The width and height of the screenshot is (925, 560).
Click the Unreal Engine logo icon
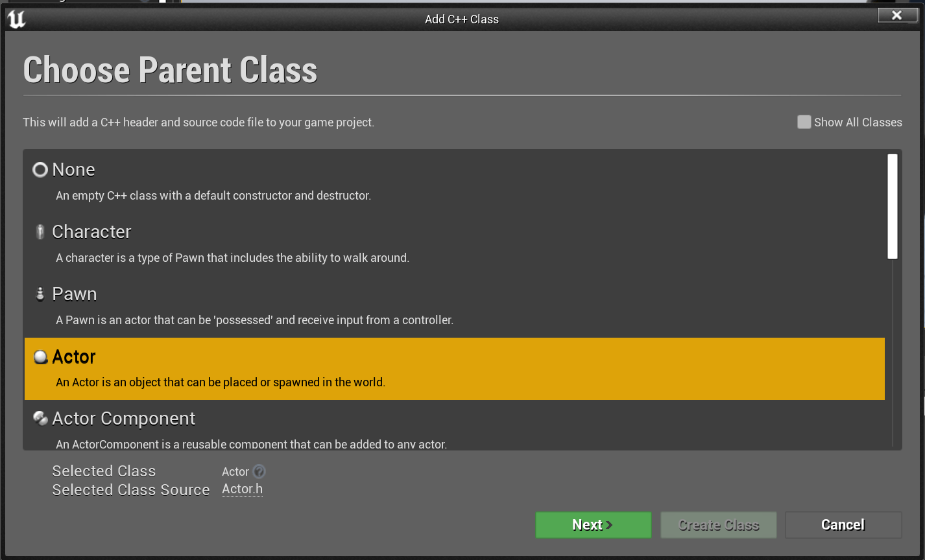(x=16, y=19)
